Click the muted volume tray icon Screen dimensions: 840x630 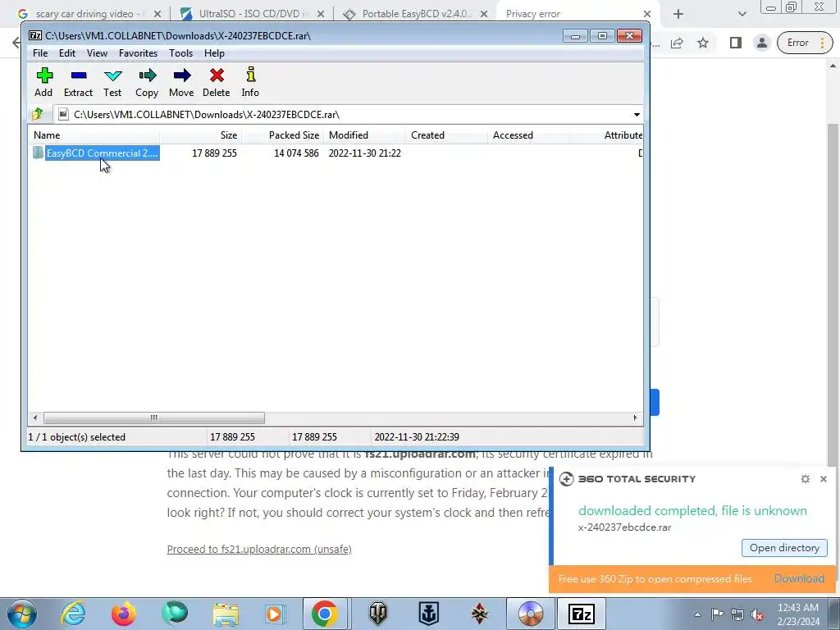point(757,614)
